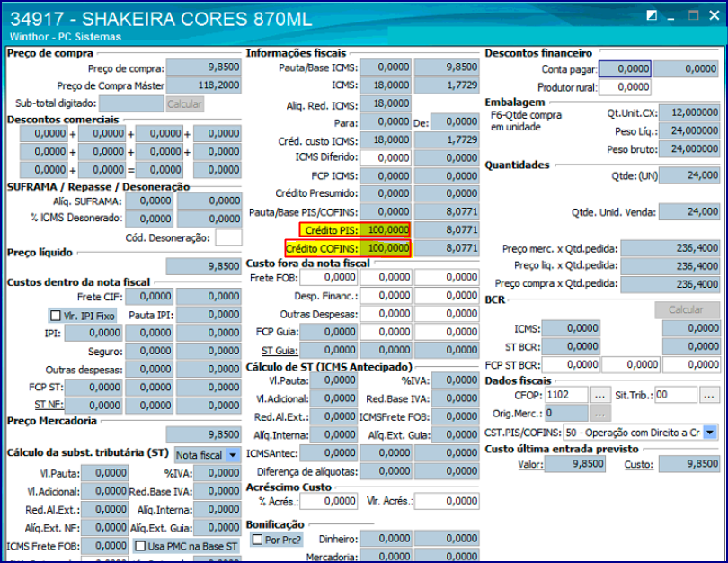Screen dimensions: 728x563
Task: Click the Qtde (UN) 24,000 field
Action: coord(689,175)
